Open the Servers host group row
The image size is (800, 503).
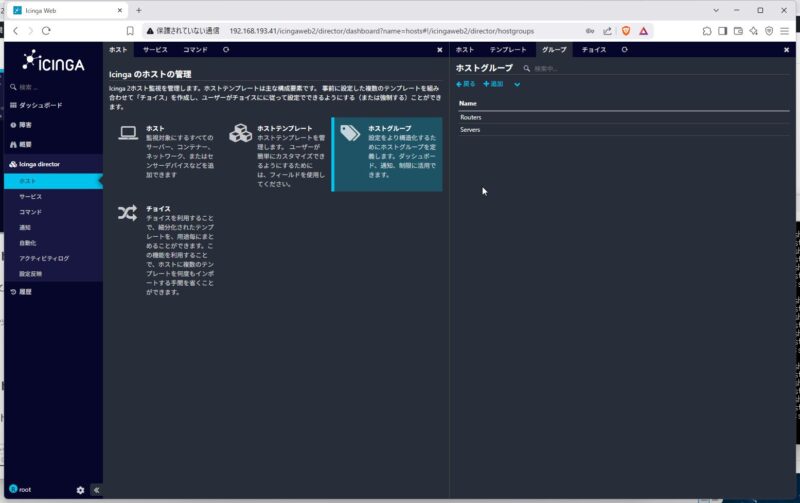[x=623, y=130]
